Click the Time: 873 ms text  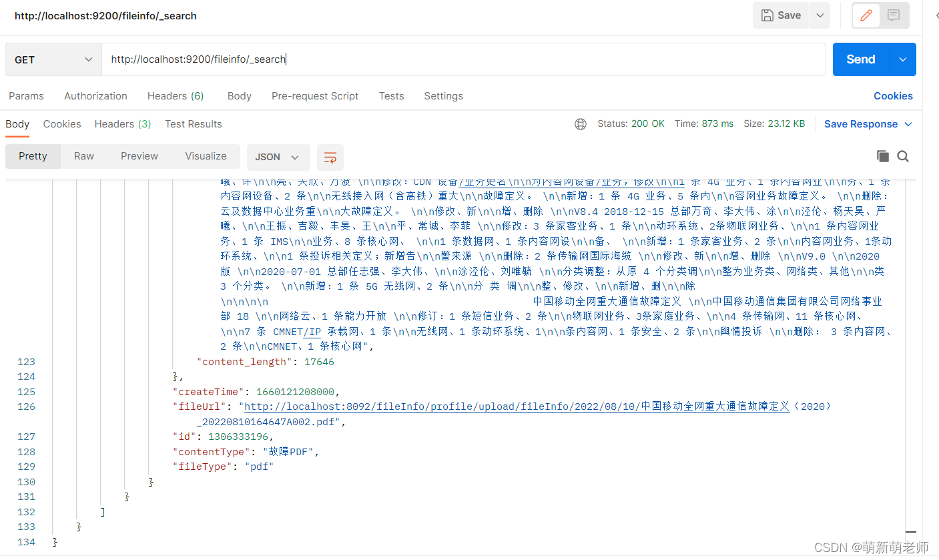click(x=704, y=124)
